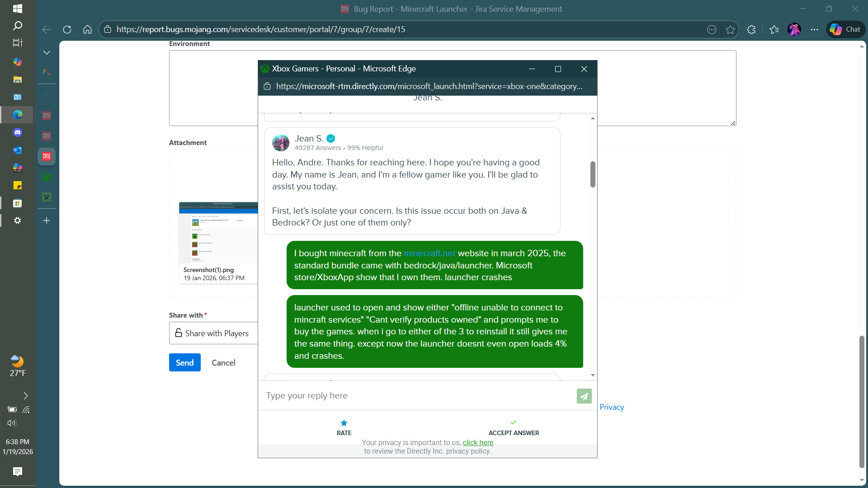Click the Edge Extensions puzzle icon
The height and width of the screenshot is (488, 868).
[x=751, y=29]
